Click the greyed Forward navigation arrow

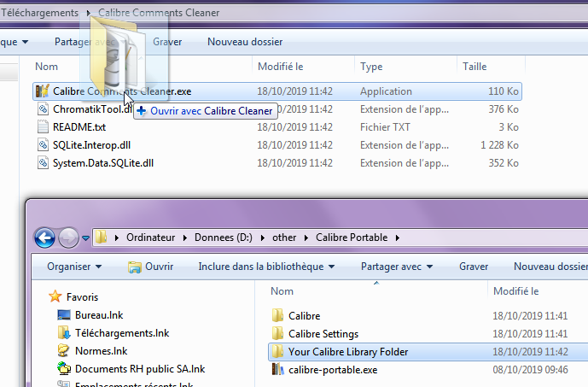(x=68, y=237)
